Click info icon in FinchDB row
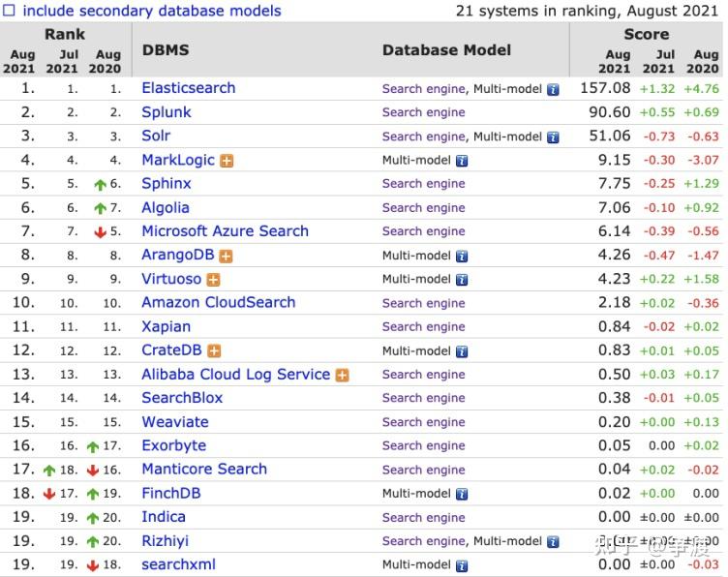 pos(462,494)
